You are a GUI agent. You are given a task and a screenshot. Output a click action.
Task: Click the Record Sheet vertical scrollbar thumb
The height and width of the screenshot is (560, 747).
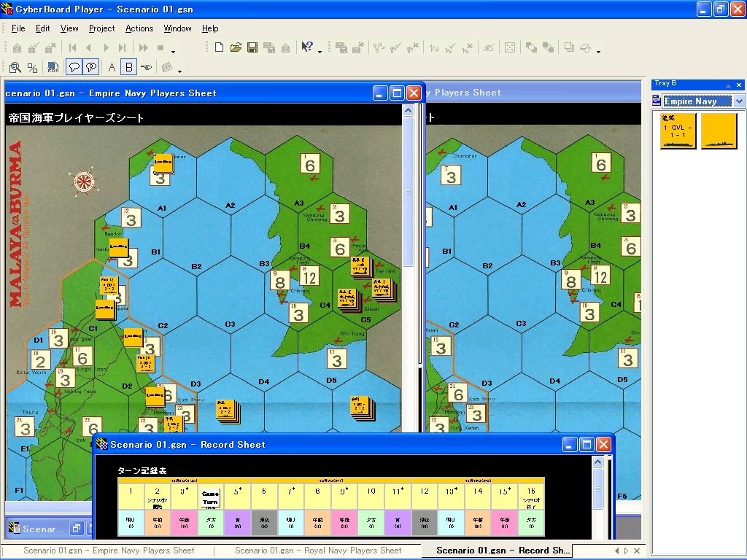click(x=598, y=489)
